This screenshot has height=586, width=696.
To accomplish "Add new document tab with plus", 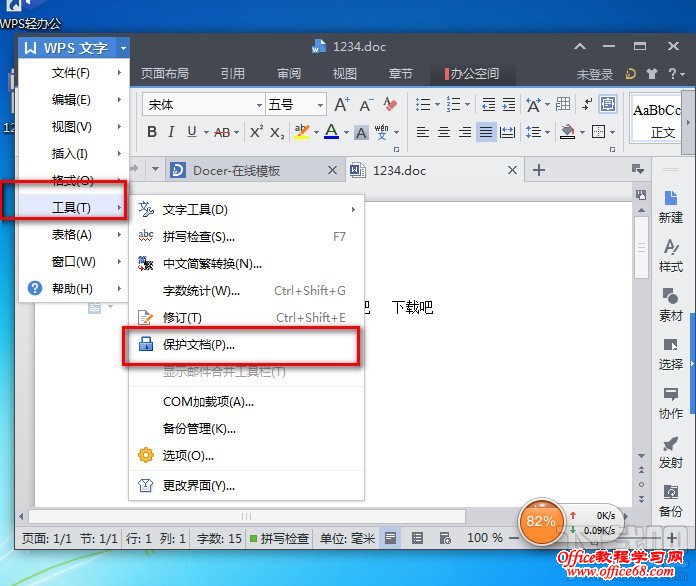I will (x=538, y=170).
